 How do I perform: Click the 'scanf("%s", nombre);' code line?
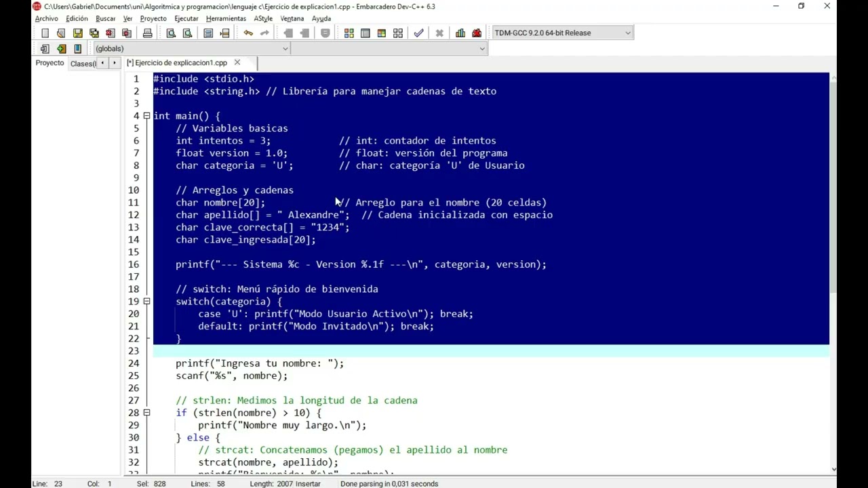click(231, 375)
